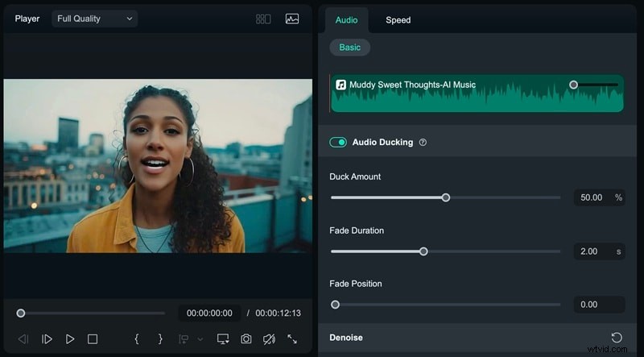This screenshot has width=644, height=357.
Task: Click the player progress bar playhead
Action: (21, 313)
